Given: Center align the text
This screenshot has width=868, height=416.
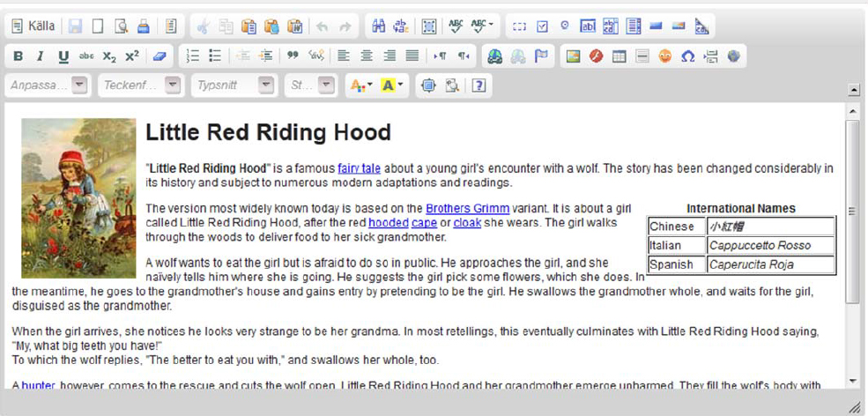Looking at the screenshot, I should pos(367,56).
